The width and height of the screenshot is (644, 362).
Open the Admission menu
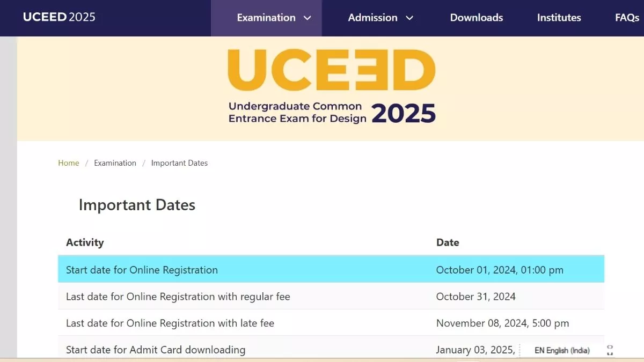click(x=373, y=18)
